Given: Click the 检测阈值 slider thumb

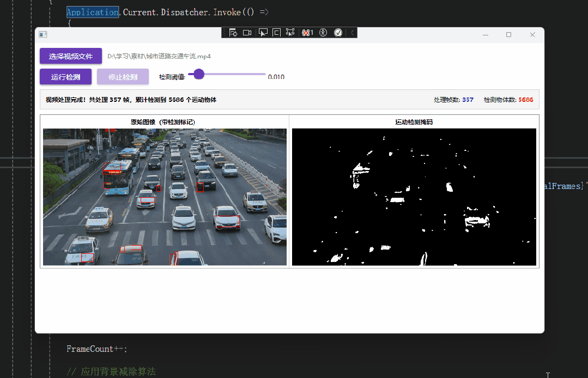Looking at the screenshot, I should (x=199, y=74).
